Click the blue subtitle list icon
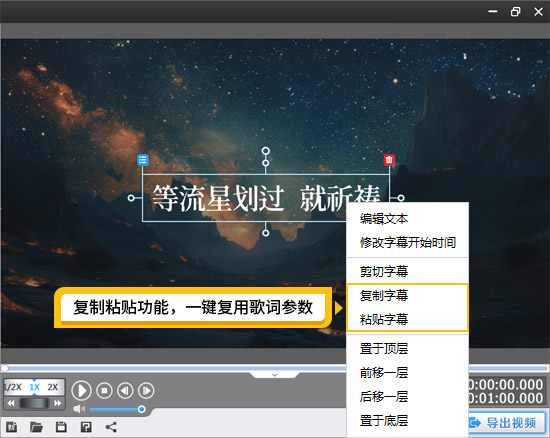This screenshot has width=550, height=438. point(142,160)
